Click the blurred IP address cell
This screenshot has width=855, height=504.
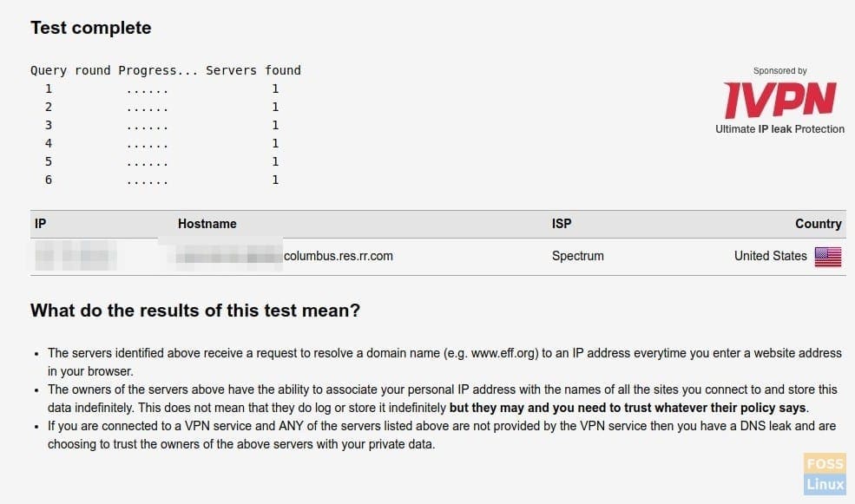pos(76,256)
